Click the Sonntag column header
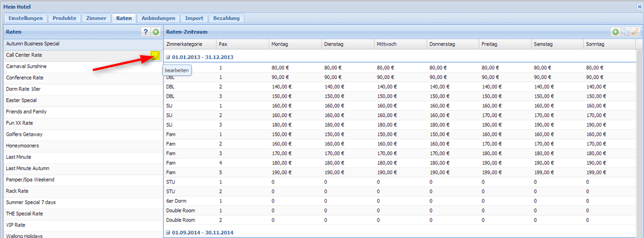644x238 pixels. tap(597, 44)
